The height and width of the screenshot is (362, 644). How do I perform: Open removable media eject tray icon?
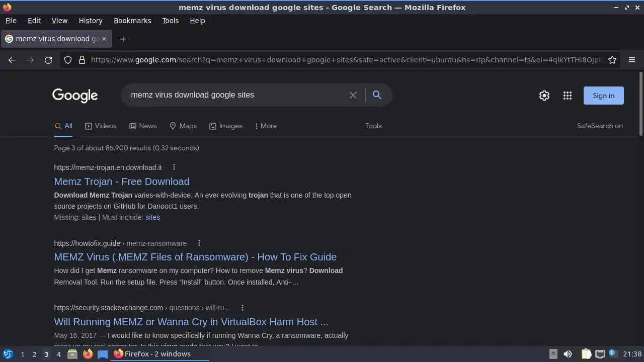(553, 354)
